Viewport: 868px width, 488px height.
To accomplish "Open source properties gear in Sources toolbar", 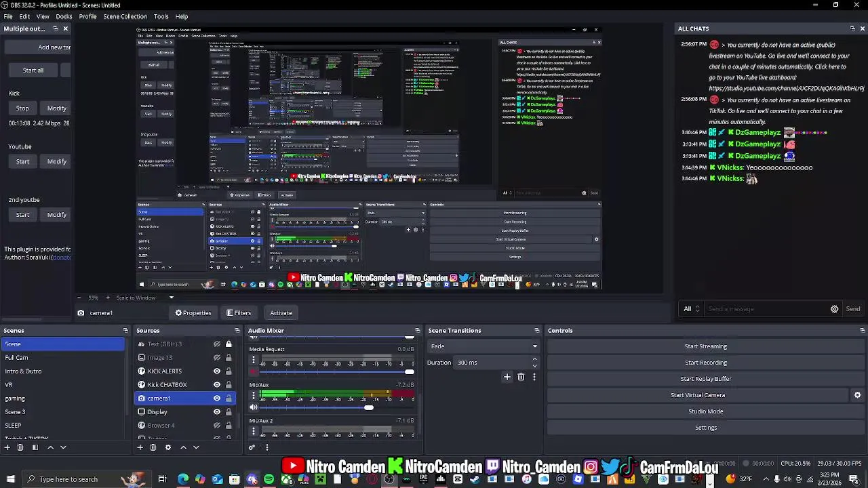I will [x=167, y=447].
